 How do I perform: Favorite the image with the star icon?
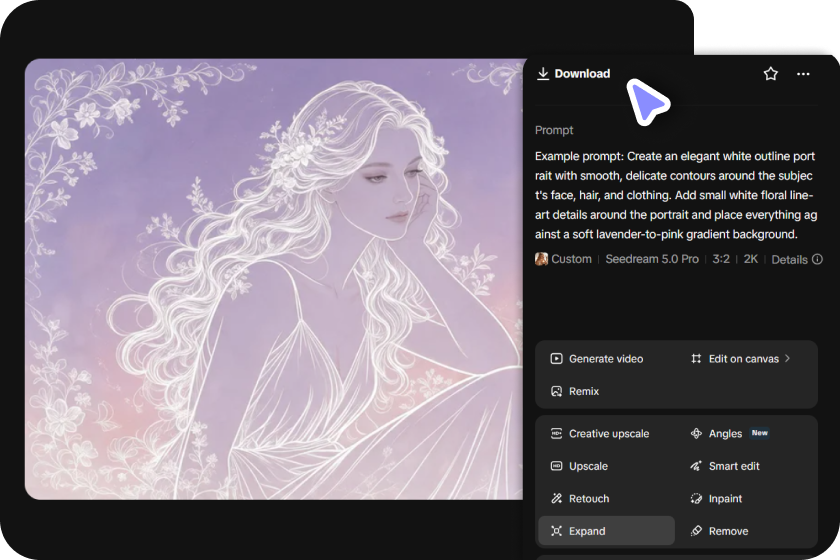pos(770,74)
